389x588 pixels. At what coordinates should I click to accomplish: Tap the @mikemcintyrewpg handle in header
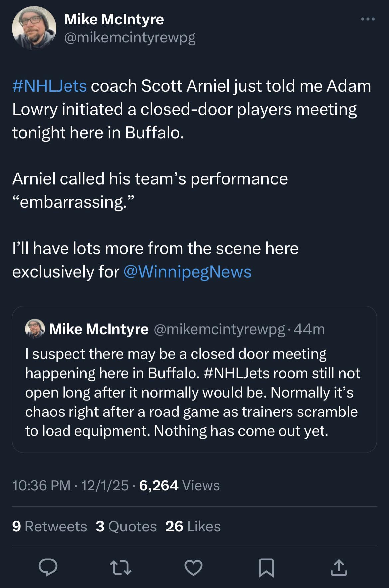click(x=130, y=38)
